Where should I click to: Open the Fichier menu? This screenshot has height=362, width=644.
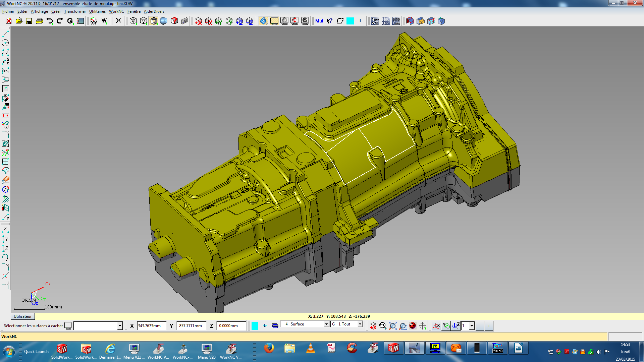(x=8, y=11)
